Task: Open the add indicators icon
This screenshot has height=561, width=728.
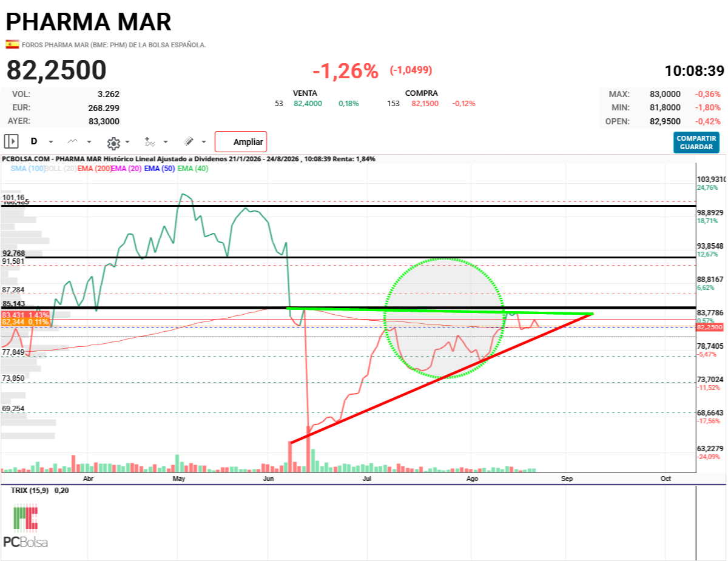Action: point(150,142)
